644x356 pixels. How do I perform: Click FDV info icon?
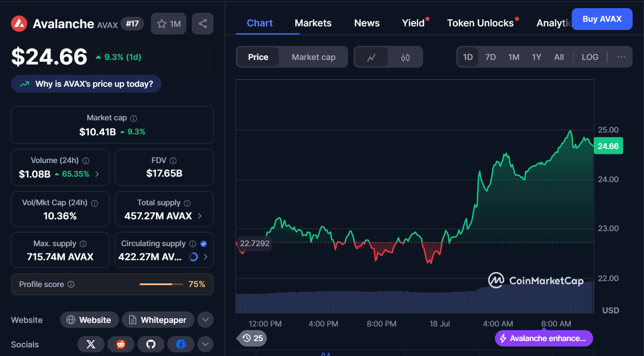point(173,161)
